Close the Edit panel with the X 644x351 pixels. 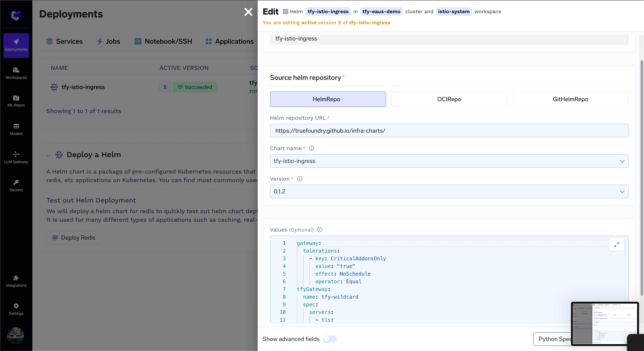[248, 12]
